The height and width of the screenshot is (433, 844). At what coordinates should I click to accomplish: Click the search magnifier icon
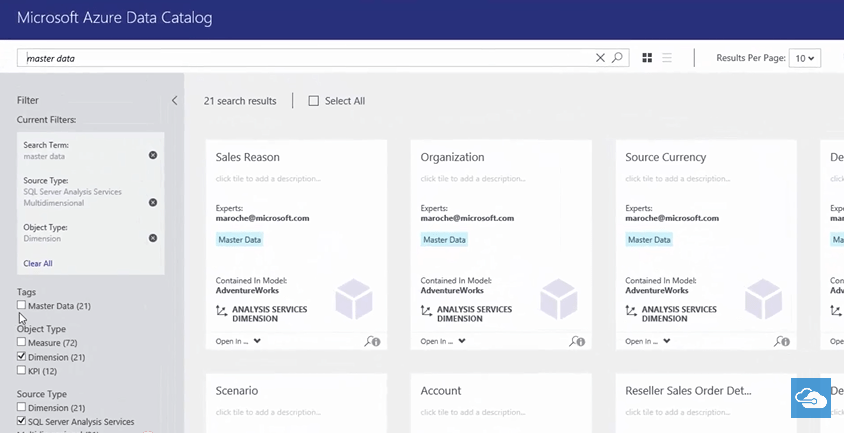pos(617,58)
